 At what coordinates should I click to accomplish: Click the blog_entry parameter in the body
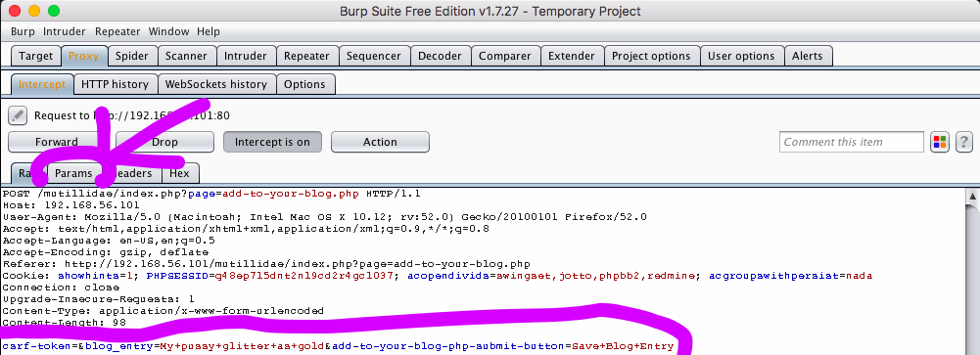point(119,346)
